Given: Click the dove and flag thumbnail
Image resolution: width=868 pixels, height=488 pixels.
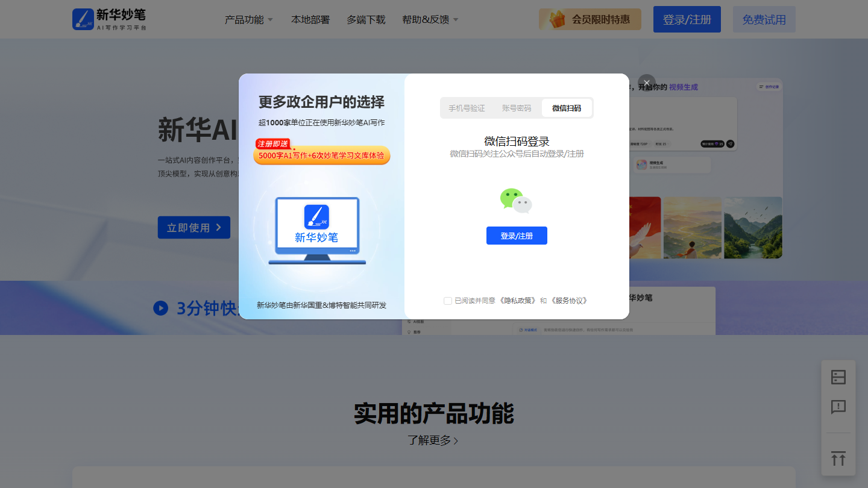Looking at the screenshot, I should 644,228.
